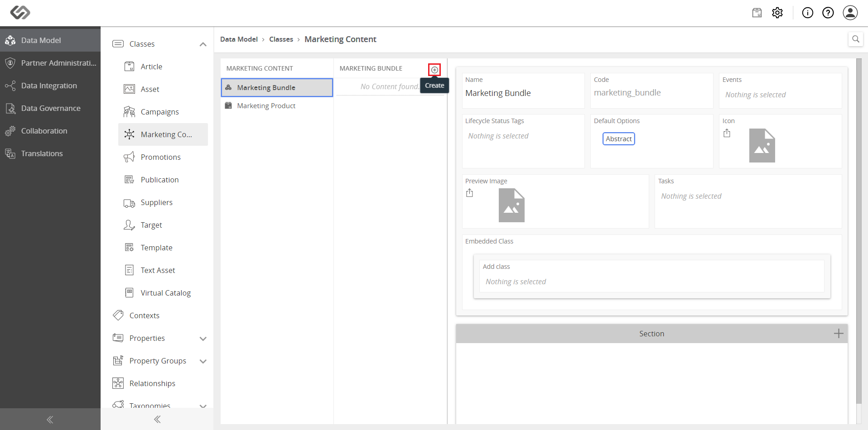The image size is (868, 430).
Task: Click the Asset image icon
Action: (x=130, y=89)
